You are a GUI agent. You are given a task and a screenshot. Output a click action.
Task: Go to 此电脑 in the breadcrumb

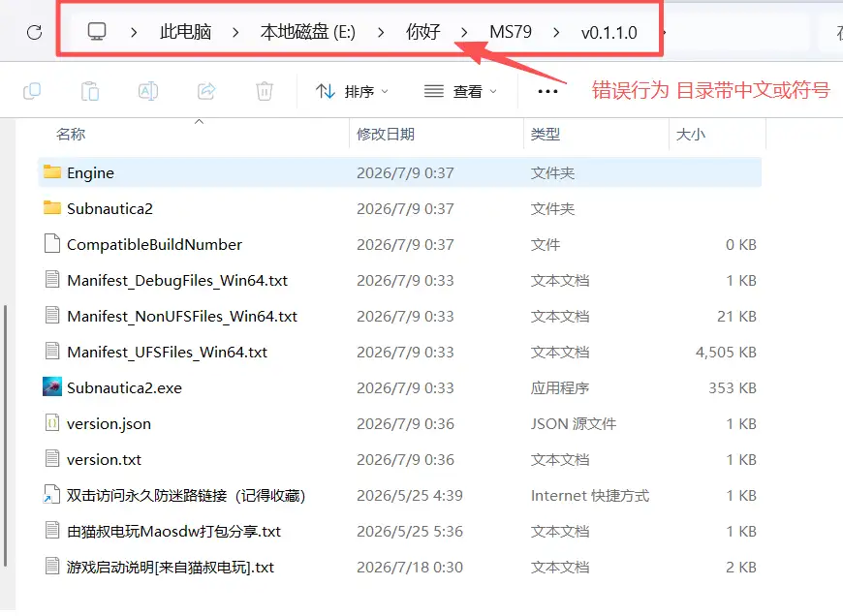pyautogui.click(x=185, y=32)
